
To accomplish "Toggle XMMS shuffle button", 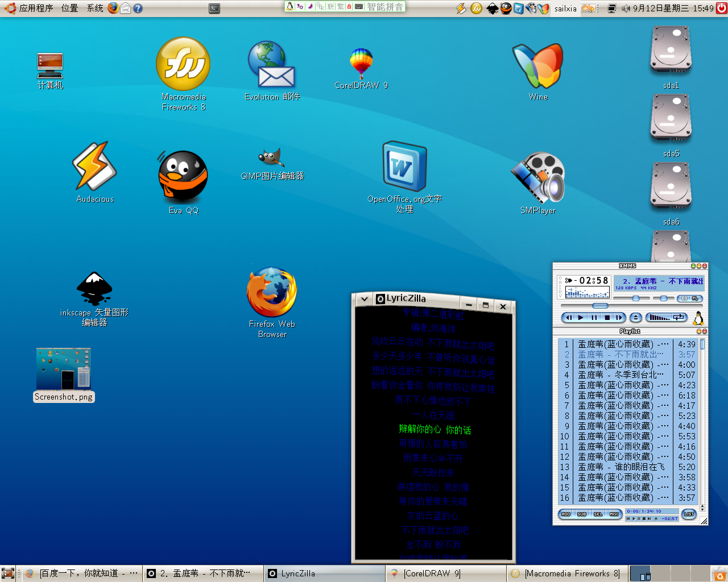I will [659, 318].
